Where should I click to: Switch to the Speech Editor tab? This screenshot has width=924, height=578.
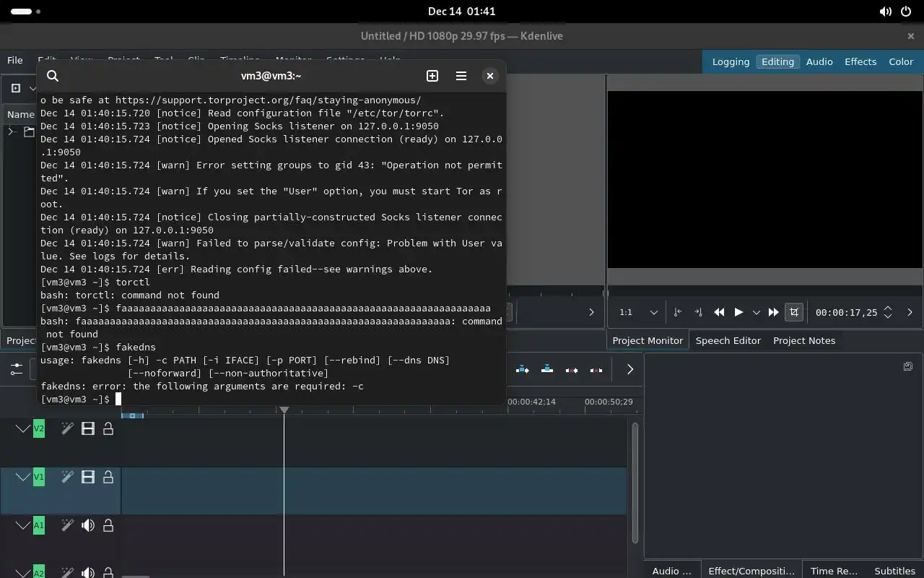click(x=728, y=340)
